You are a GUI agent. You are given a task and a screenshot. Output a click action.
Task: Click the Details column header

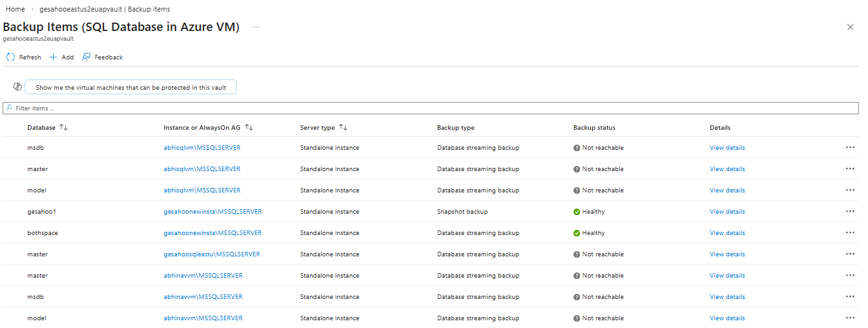point(720,128)
